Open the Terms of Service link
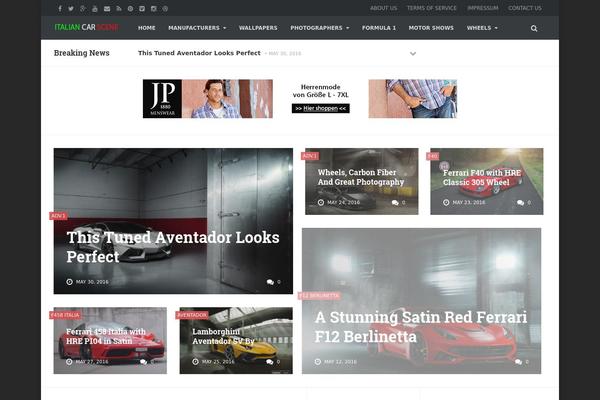The height and width of the screenshot is (400, 600). click(x=432, y=8)
